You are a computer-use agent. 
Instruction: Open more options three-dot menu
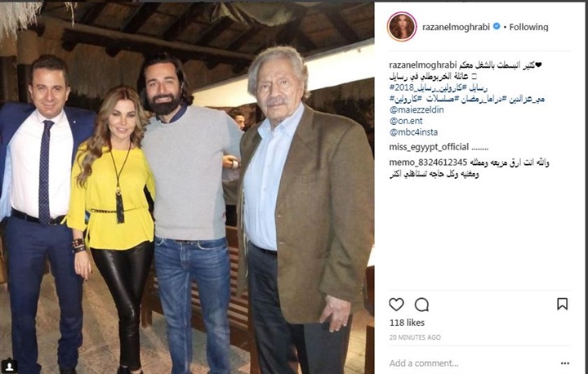click(565, 363)
